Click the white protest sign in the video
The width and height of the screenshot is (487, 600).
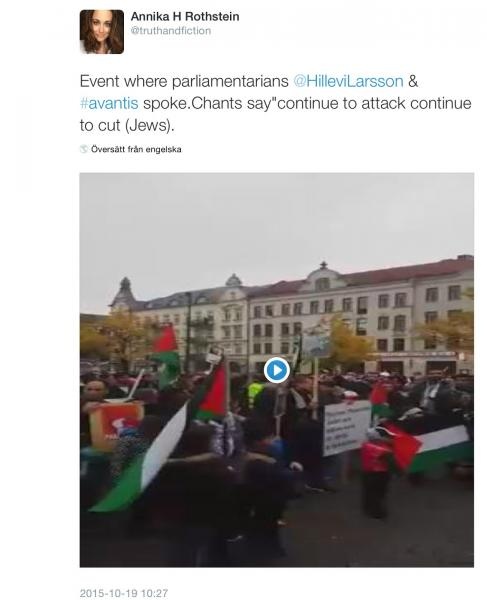click(x=346, y=429)
